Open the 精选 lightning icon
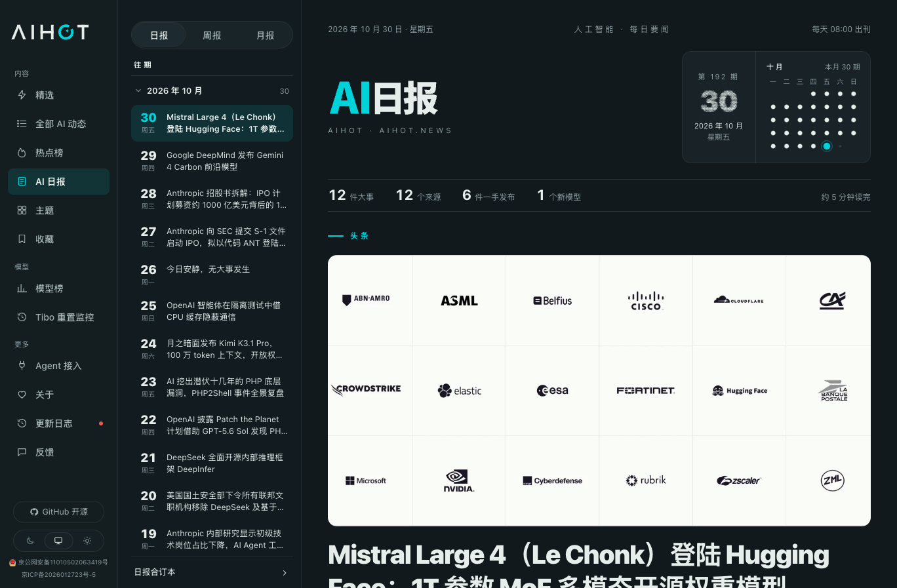897x588 pixels. (22, 95)
